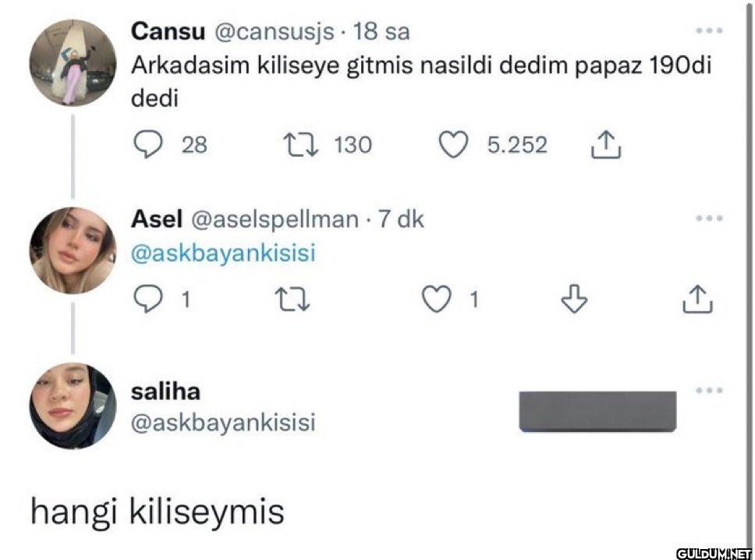Like Cansu's tweet with 5.252 likes
Screen dimensions: 755x560
coord(454,145)
